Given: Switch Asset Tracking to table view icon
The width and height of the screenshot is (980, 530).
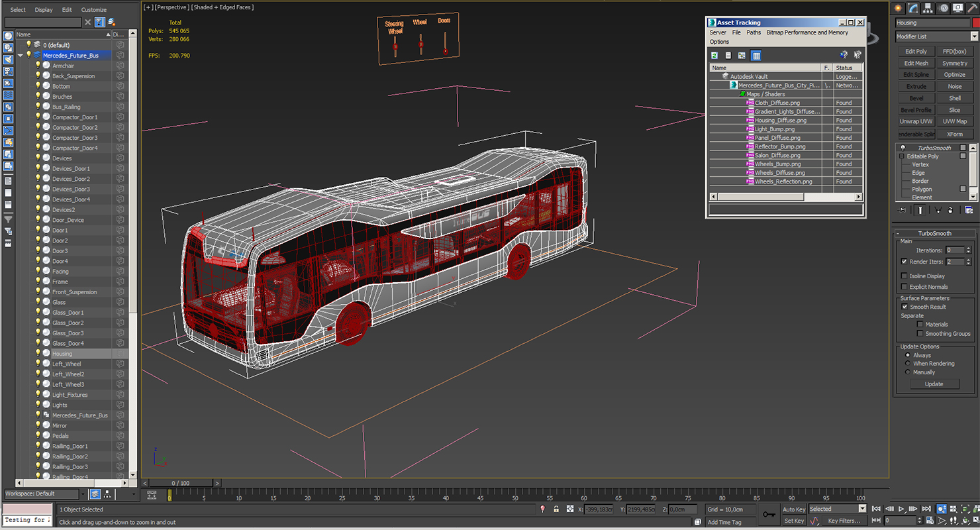Looking at the screenshot, I should (756, 56).
